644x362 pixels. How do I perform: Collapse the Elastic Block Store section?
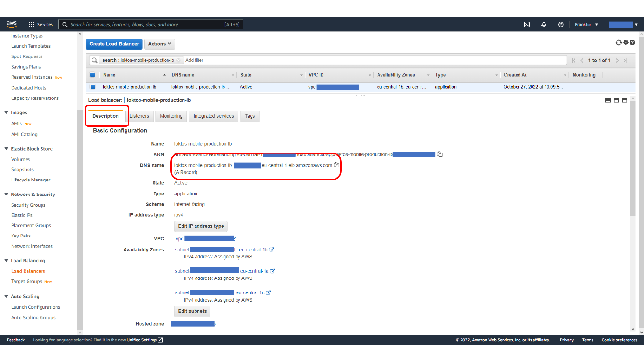tap(6, 149)
